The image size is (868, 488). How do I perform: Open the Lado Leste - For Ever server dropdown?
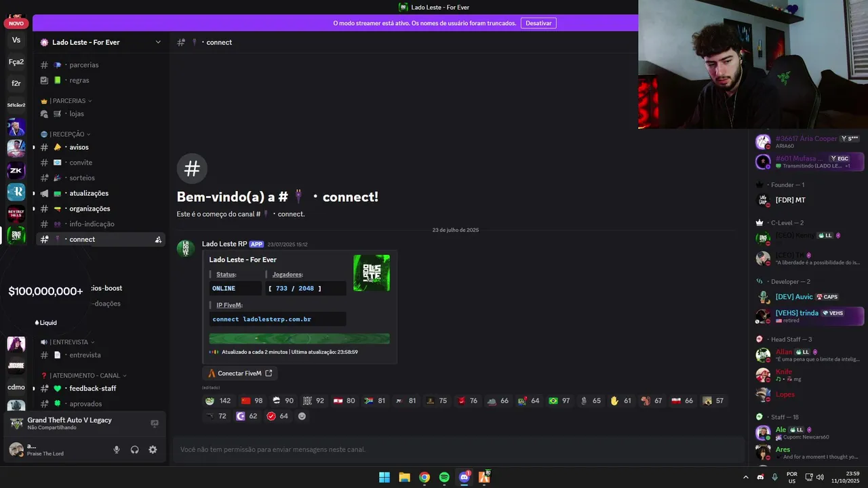pyautogui.click(x=101, y=42)
